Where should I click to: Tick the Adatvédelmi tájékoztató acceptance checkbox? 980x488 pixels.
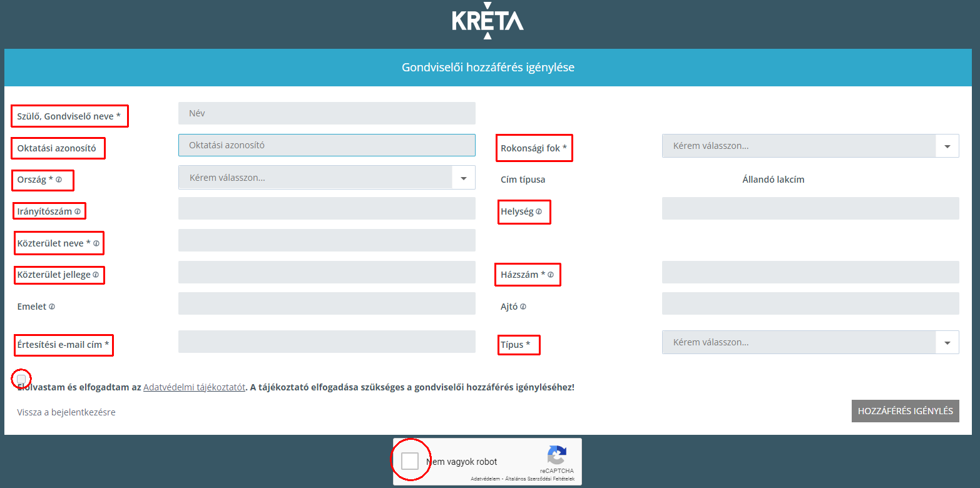[x=21, y=379]
